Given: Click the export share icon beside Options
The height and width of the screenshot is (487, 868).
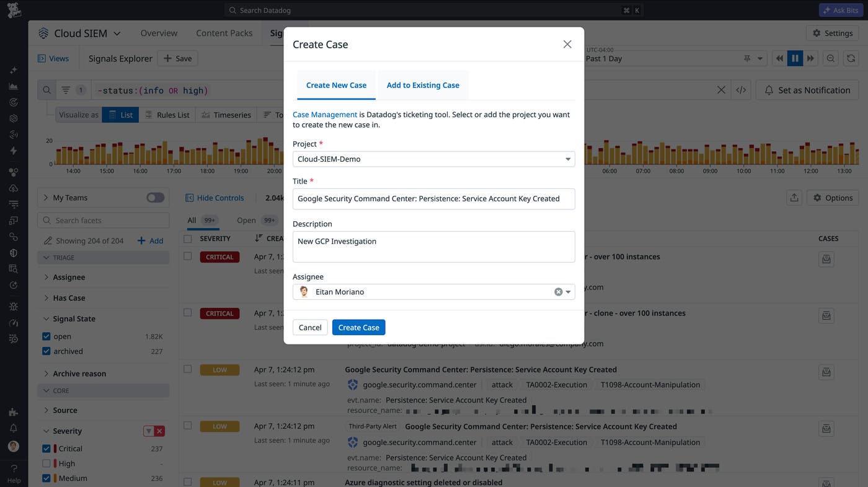Looking at the screenshot, I should pos(794,198).
